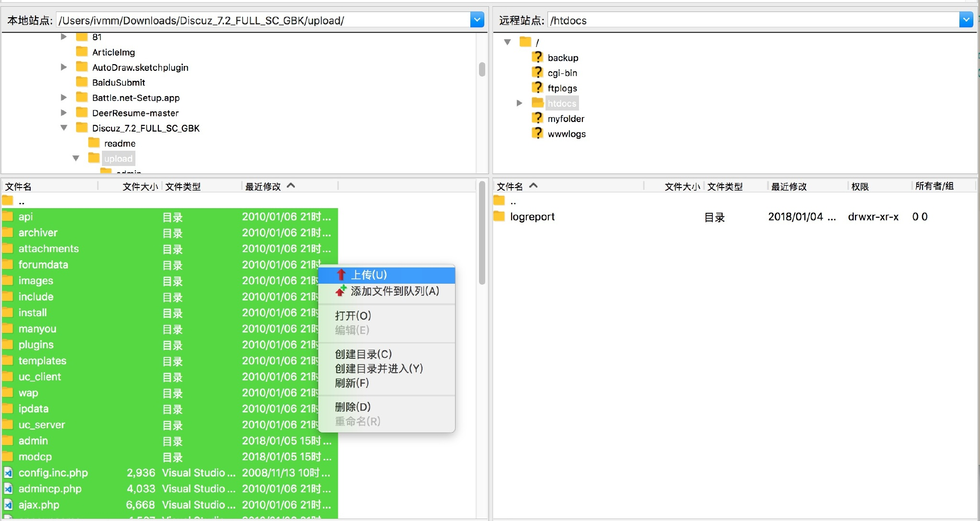
Task: Choose 刷新(F) in the context menu
Action: coord(352,383)
